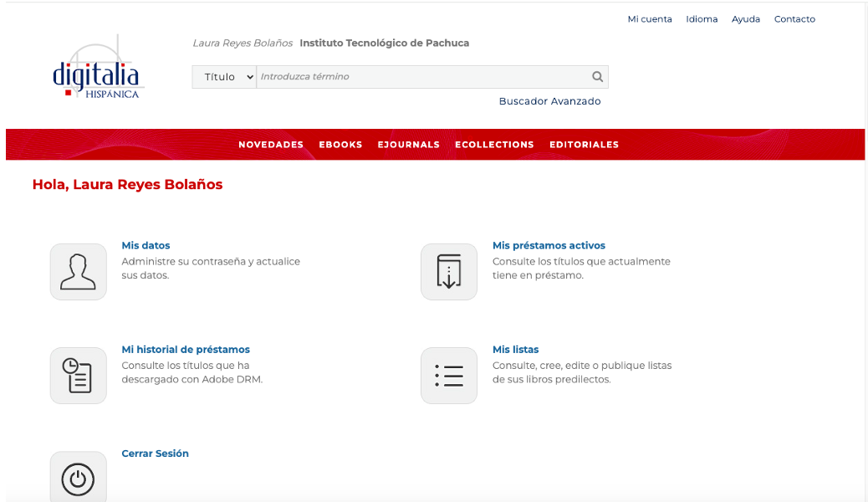Image resolution: width=868 pixels, height=502 pixels.
Task: Click the Mi historial de préstamos document icon
Action: point(78,375)
